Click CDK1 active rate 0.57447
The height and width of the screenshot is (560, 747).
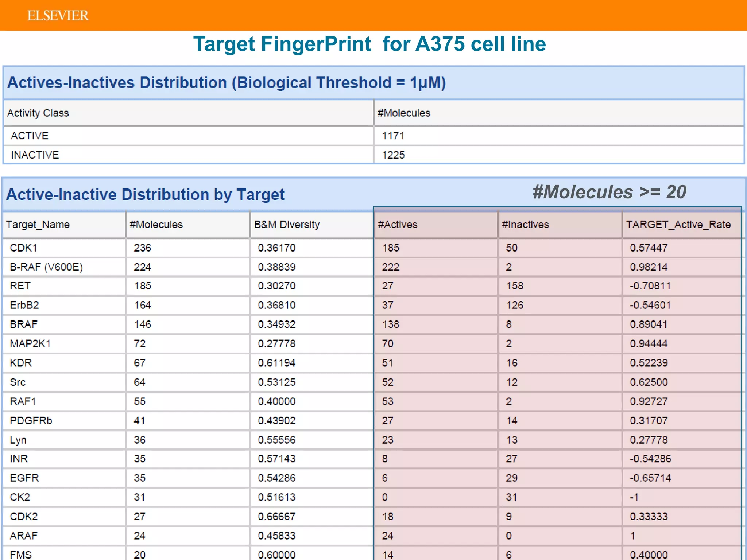click(649, 248)
